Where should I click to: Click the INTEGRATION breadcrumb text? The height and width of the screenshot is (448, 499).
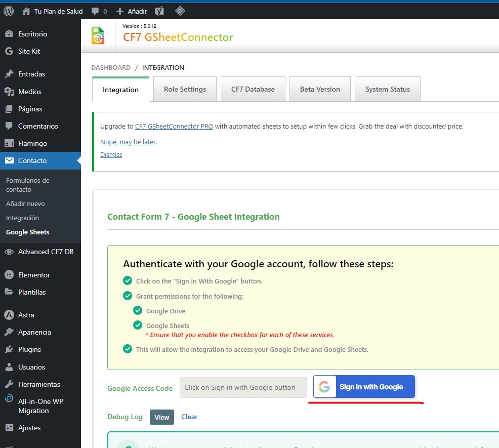[163, 67]
